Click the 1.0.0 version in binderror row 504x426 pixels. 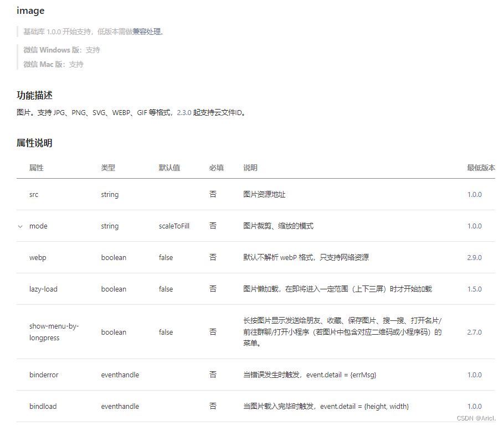[x=475, y=375]
